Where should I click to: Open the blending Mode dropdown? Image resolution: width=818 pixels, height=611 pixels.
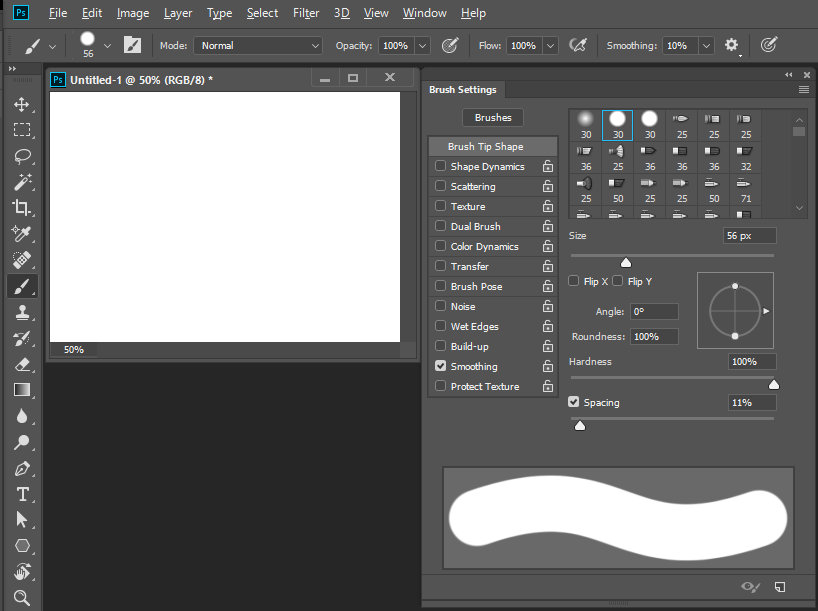(x=258, y=45)
